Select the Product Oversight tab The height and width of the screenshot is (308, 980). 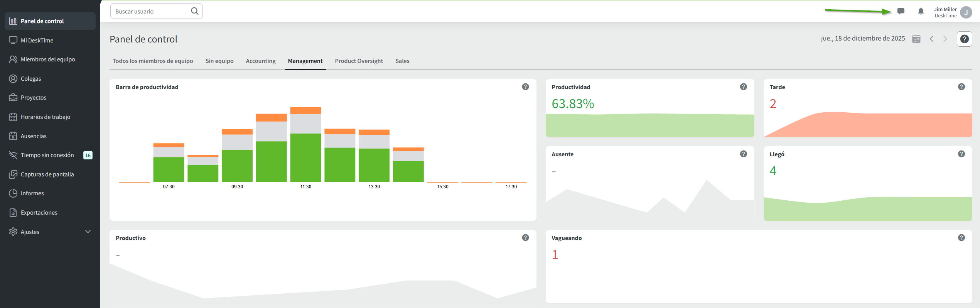tap(359, 61)
